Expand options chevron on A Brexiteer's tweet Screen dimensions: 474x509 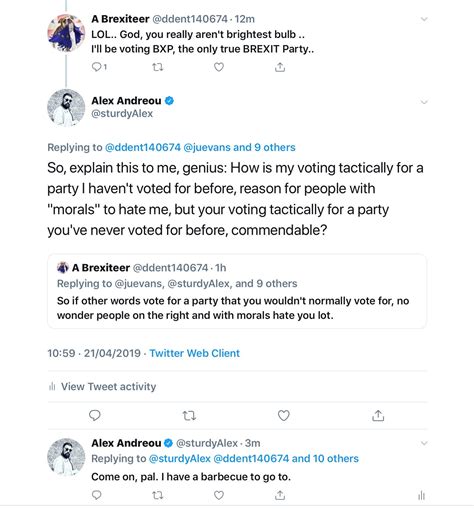pos(424,19)
